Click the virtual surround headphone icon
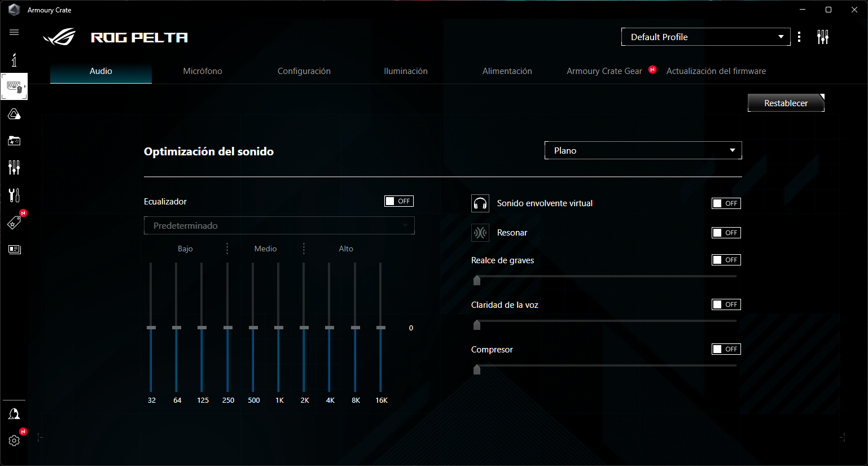 pyautogui.click(x=480, y=203)
